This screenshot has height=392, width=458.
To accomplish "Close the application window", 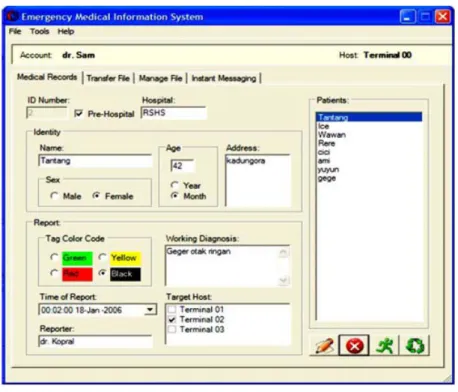I will click(x=443, y=16).
